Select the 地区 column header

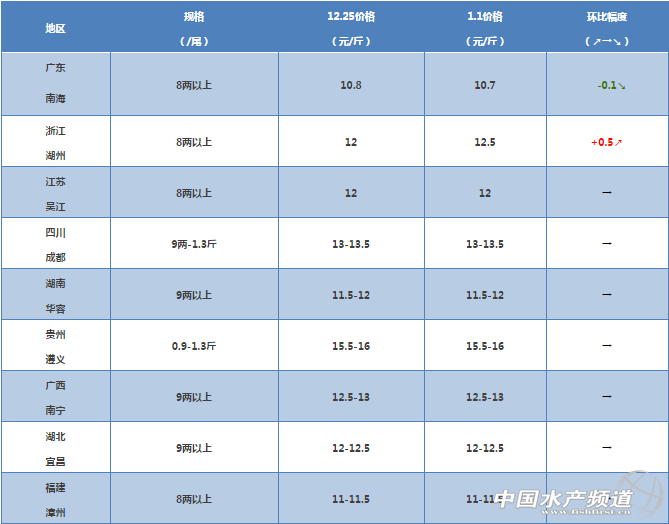[56, 28]
